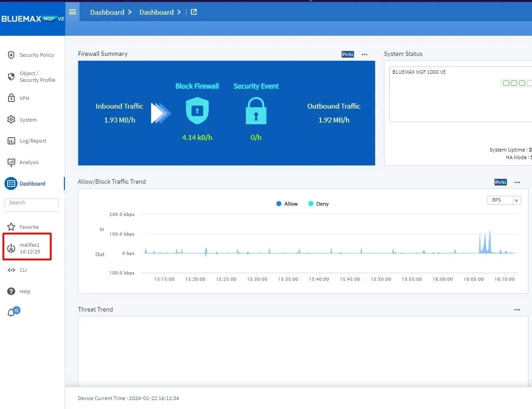This screenshot has width=532, height=409.
Task: Open Firewall Summary more options menu
Action: (x=364, y=54)
